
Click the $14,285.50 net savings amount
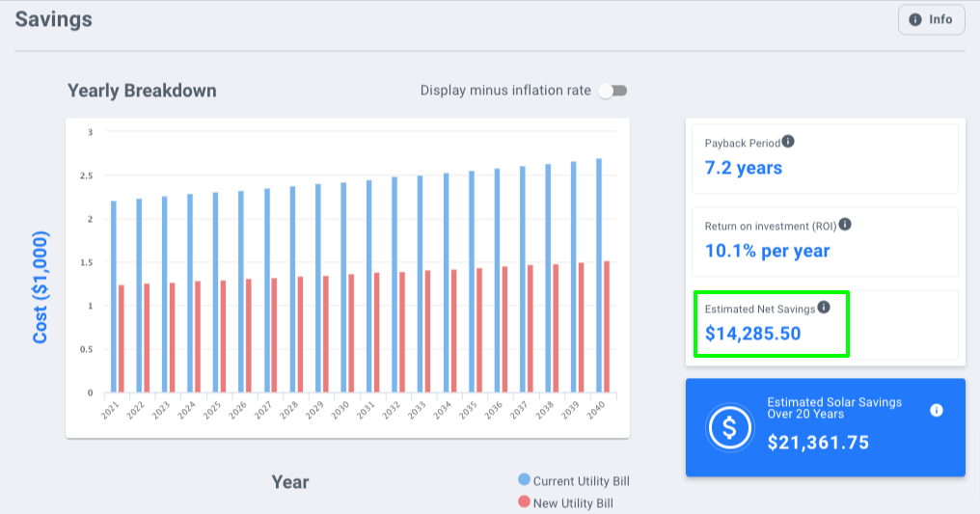pos(752,334)
